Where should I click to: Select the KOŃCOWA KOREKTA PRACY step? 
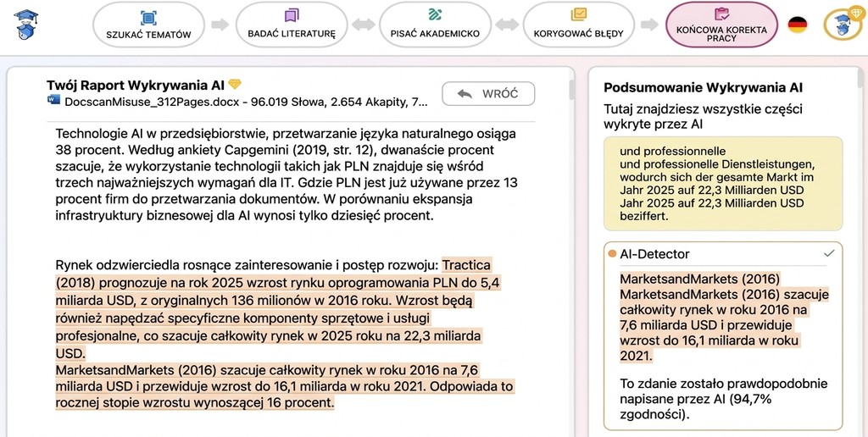click(x=722, y=25)
